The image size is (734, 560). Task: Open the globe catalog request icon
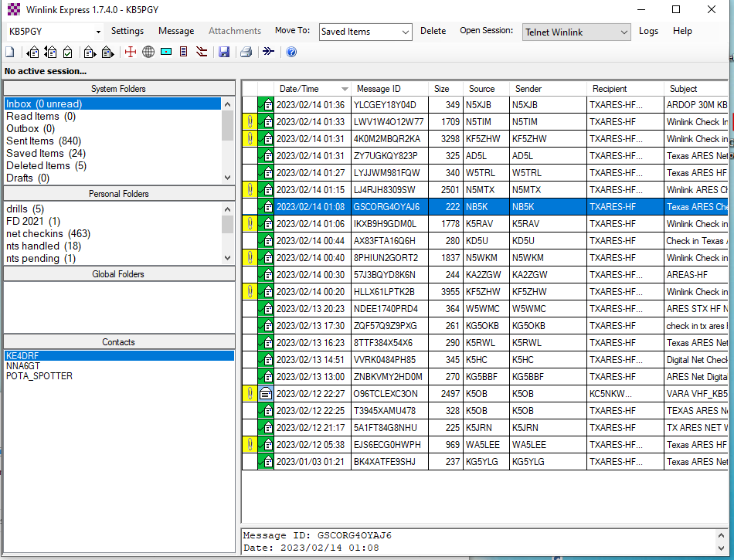pos(148,52)
